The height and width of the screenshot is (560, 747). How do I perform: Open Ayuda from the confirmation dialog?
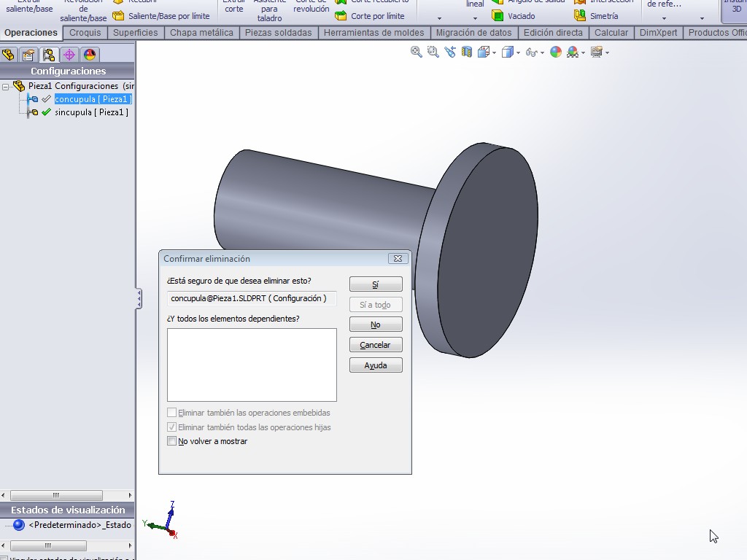(x=376, y=365)
